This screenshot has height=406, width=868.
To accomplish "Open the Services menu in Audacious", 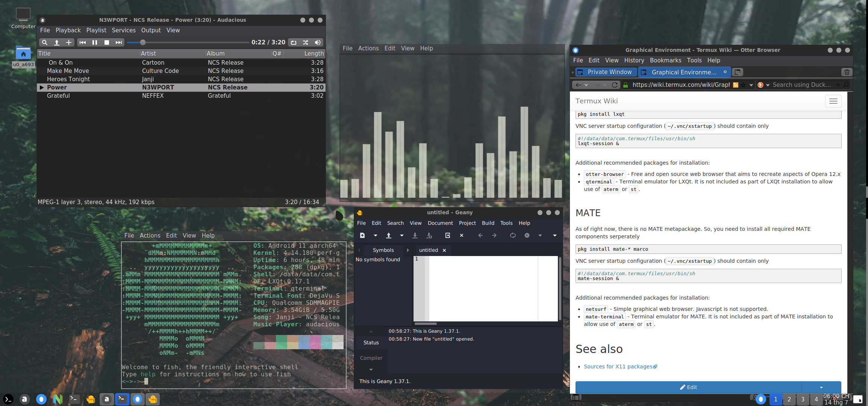I will point(123,30).
